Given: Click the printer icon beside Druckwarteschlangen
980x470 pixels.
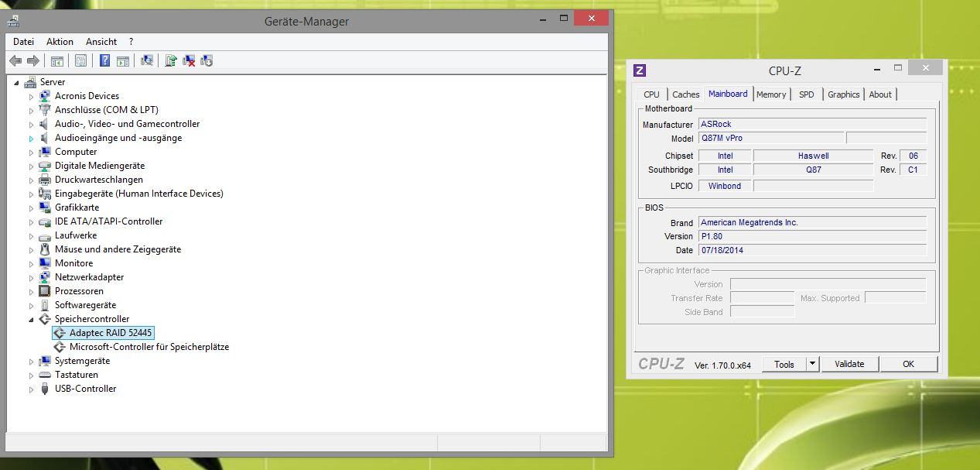Looking at the screenshot, I should pos(45,180).
